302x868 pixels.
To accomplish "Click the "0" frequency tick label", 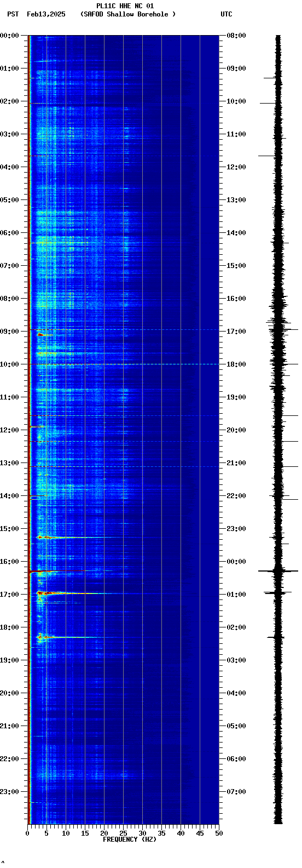I will click(27, 833).
